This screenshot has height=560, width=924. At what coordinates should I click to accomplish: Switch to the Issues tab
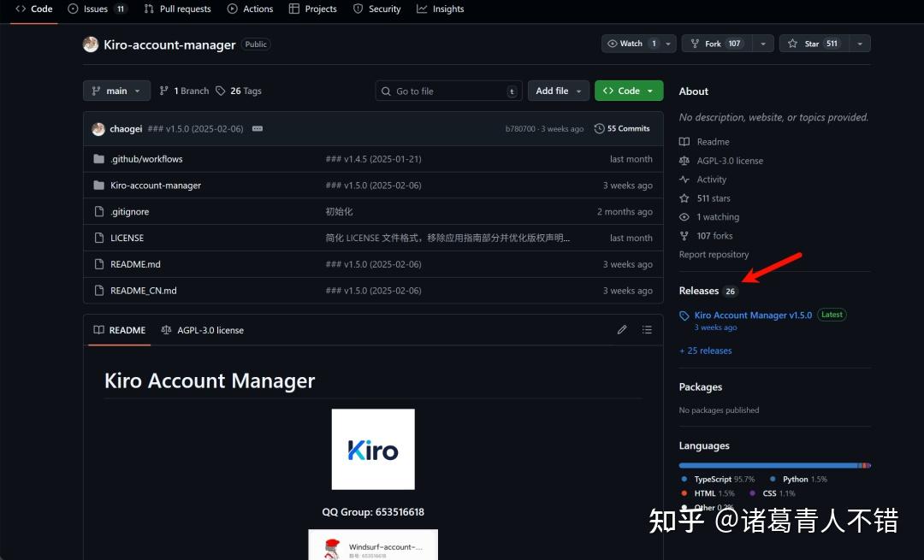(x=97, y=9)
